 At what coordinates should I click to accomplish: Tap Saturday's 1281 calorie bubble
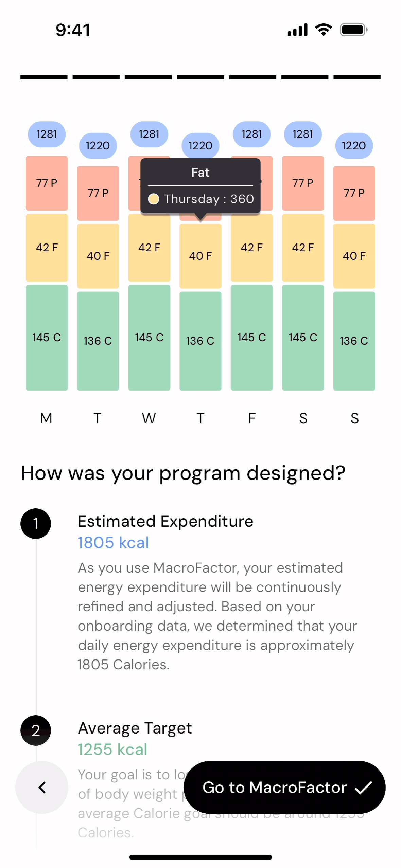pyautogui.click(x=302, y=134)
